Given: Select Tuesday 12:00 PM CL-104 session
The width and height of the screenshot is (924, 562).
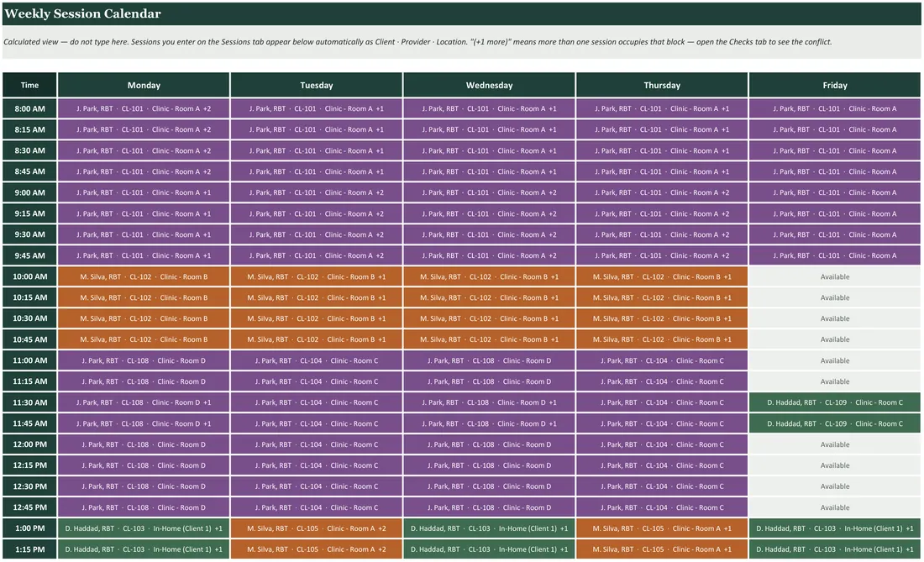Looking at the screenshot, I should tap(317, 444).
